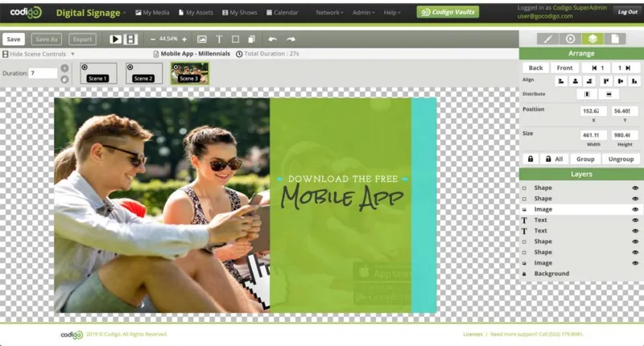The width and height of the screenshot is (644, 346).
Task: Select the Scene 2 thumbnail
Action: pos(143,73)
